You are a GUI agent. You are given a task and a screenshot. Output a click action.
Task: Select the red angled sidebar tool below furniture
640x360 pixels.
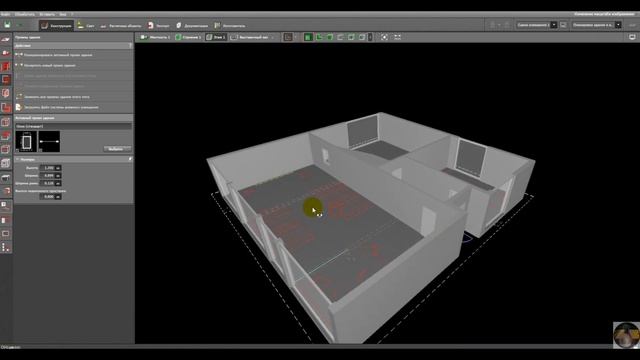[6, 191]
